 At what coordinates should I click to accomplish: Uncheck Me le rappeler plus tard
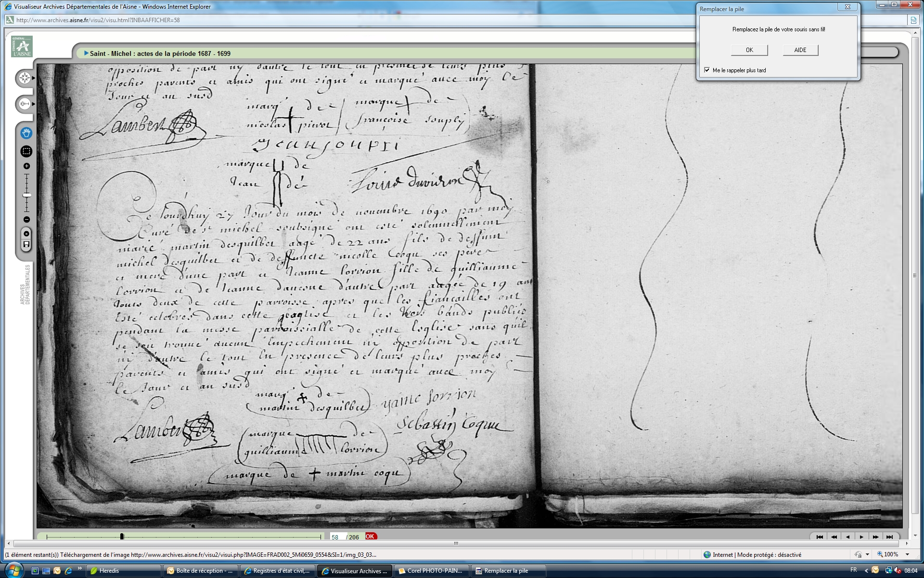click(x=707, y=70)
